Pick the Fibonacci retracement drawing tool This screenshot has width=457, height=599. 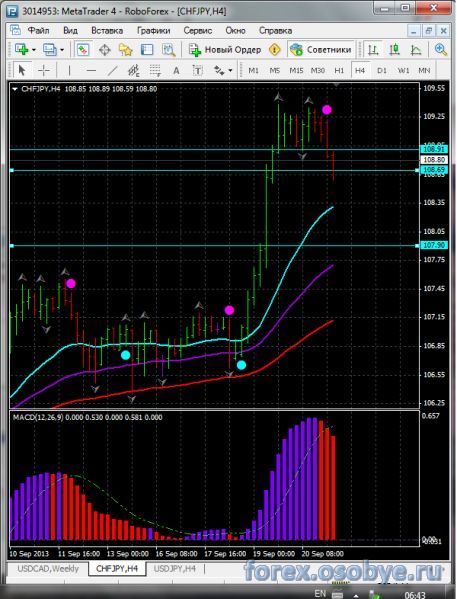pos(155,70)
